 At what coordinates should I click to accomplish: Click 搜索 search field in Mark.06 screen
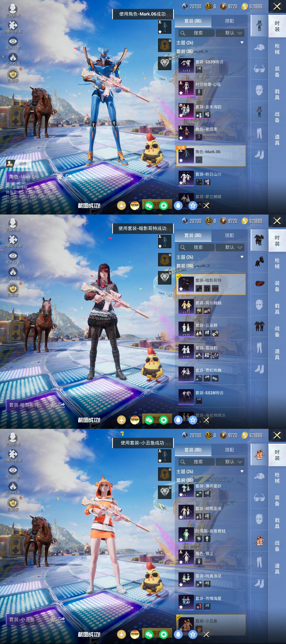(x=196, y=33)
